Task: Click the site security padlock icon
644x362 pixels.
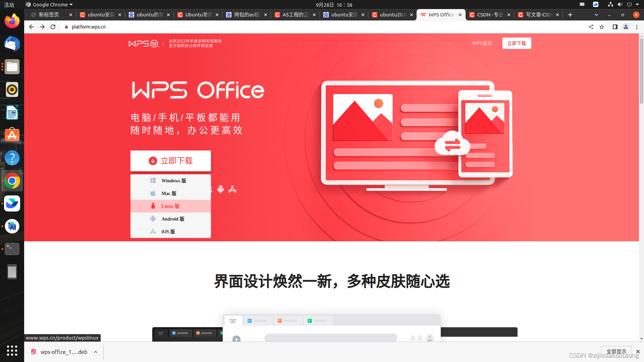Action: (66, 27)
